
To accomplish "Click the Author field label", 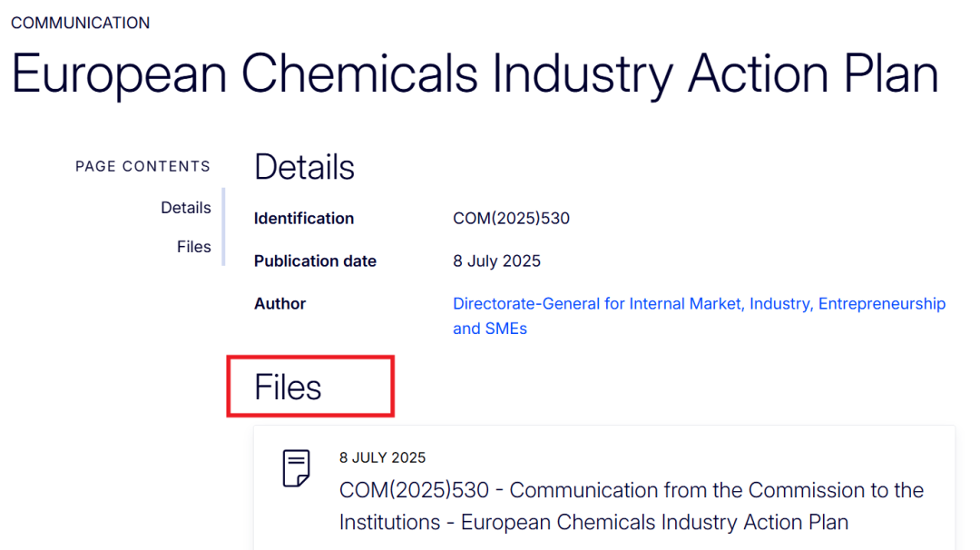I will 279,304.
